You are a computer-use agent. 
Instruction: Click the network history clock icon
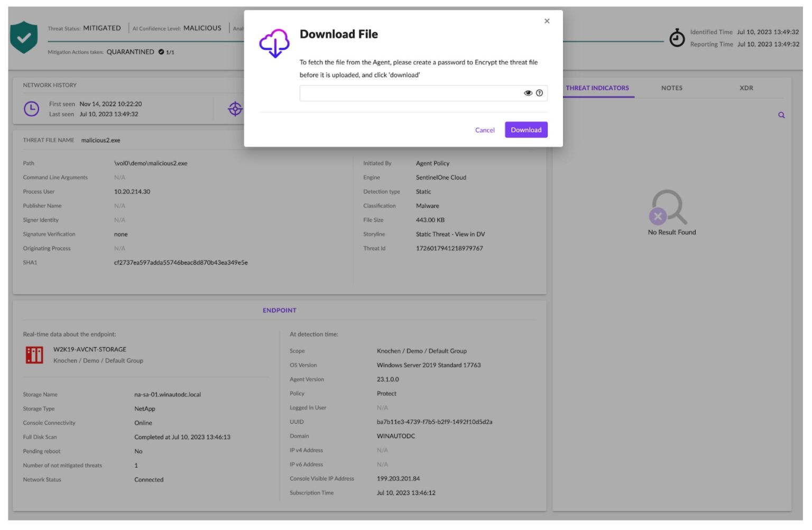pos(32,109)
